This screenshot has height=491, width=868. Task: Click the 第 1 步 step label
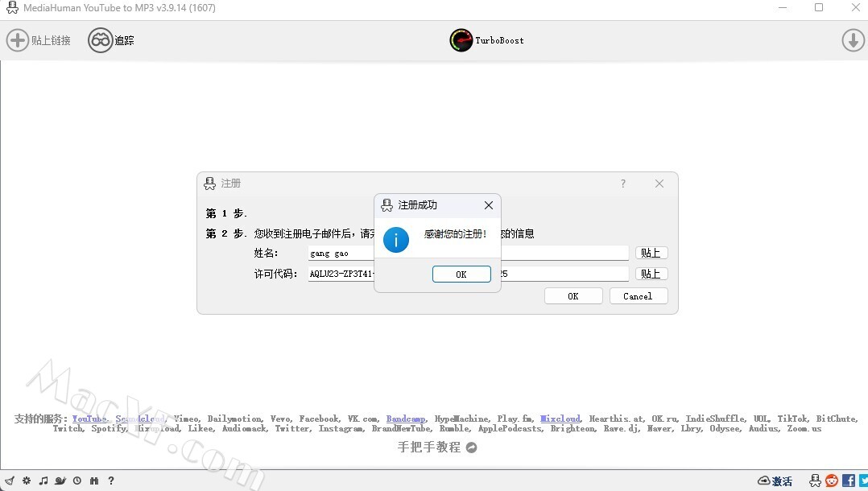226,213
